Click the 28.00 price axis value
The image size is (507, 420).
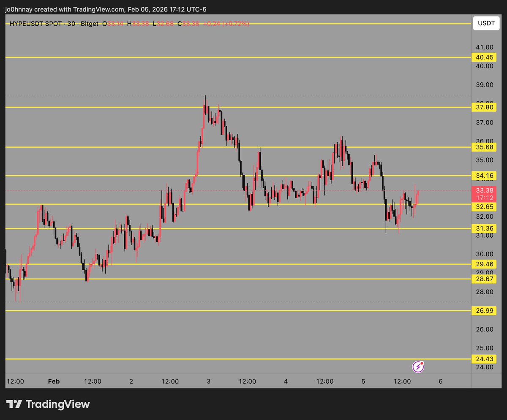pyautogui.click(x=484, y=292)
